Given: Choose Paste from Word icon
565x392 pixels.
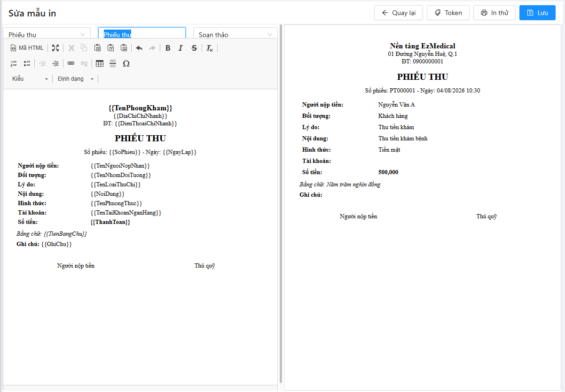Looking at the screenshot, I should coord(124,48).
